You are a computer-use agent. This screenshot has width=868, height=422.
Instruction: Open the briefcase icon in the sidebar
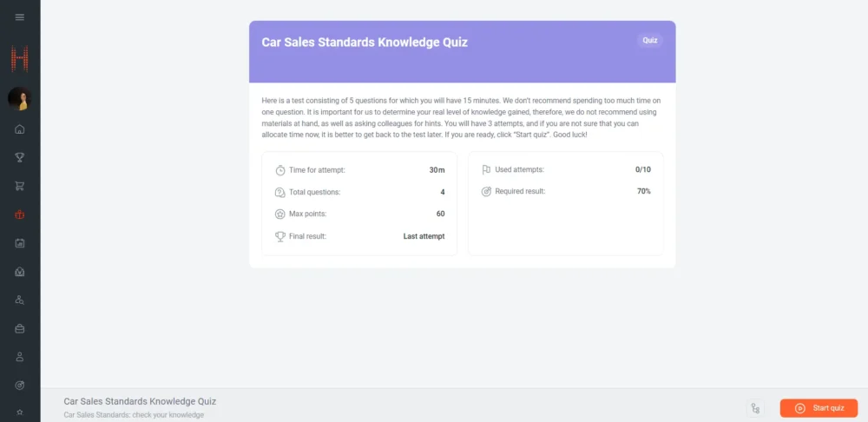20,329
